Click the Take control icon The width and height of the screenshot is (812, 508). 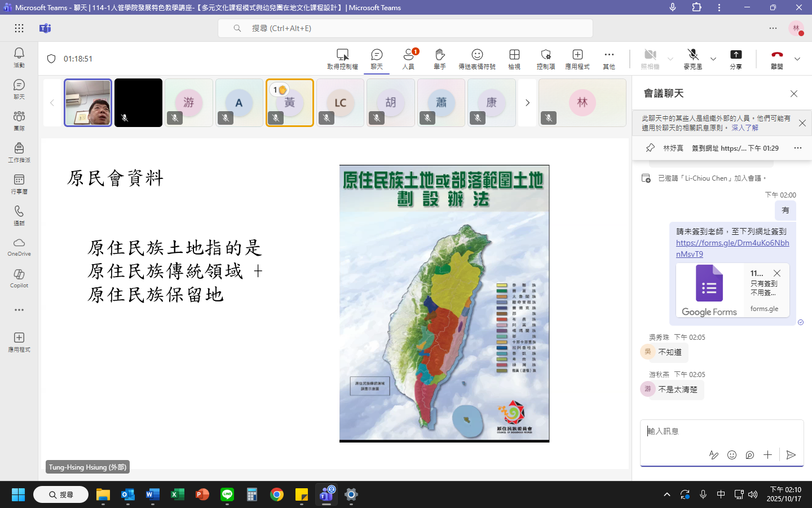(342, 58)
